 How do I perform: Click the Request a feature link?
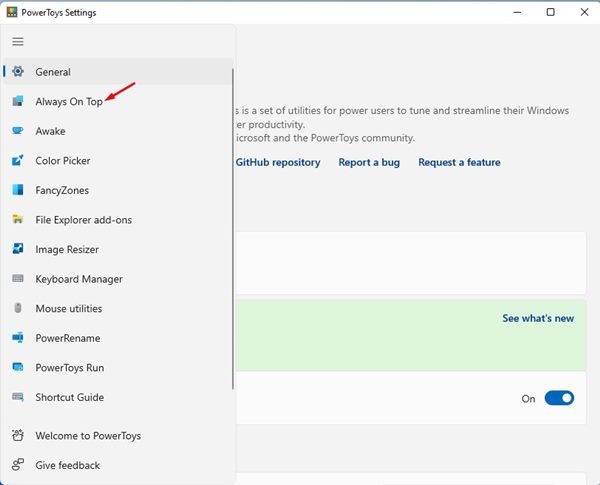tap(459, 162)
